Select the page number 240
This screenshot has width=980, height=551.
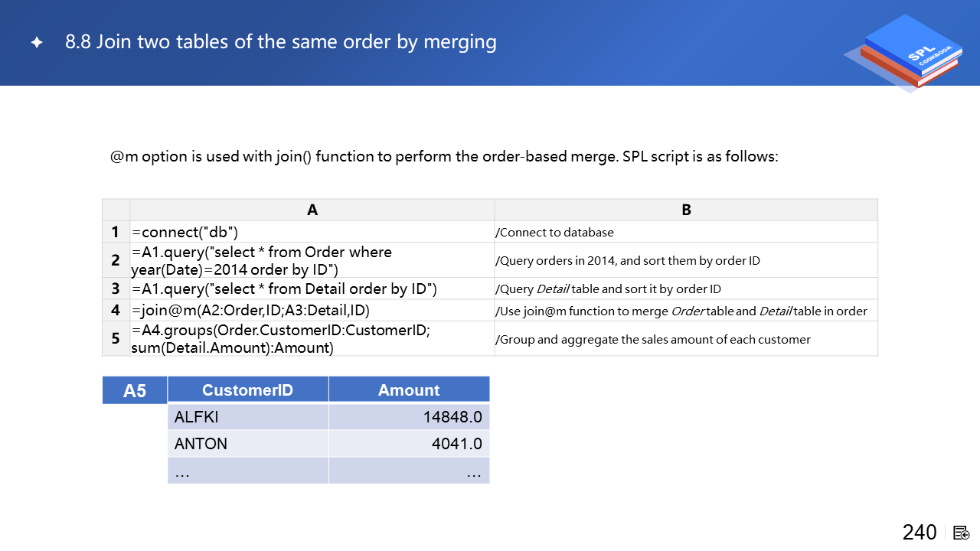pos(920,533)
